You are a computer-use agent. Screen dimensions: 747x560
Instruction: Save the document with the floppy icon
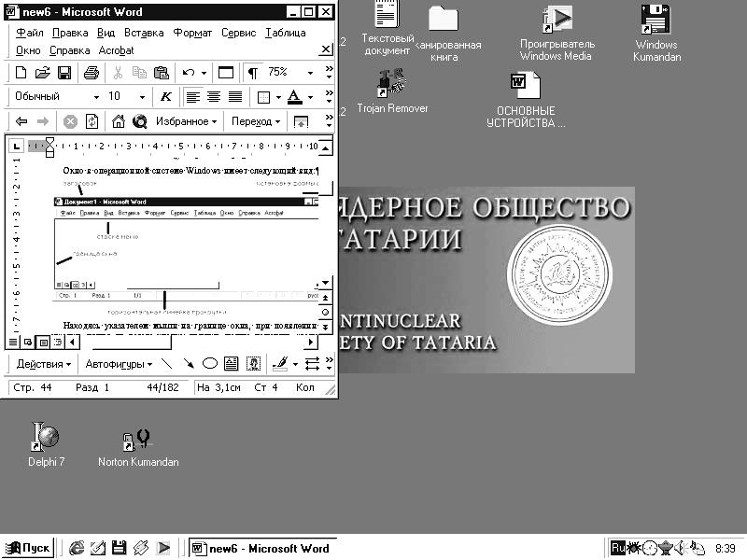click(x=64, y=73)
